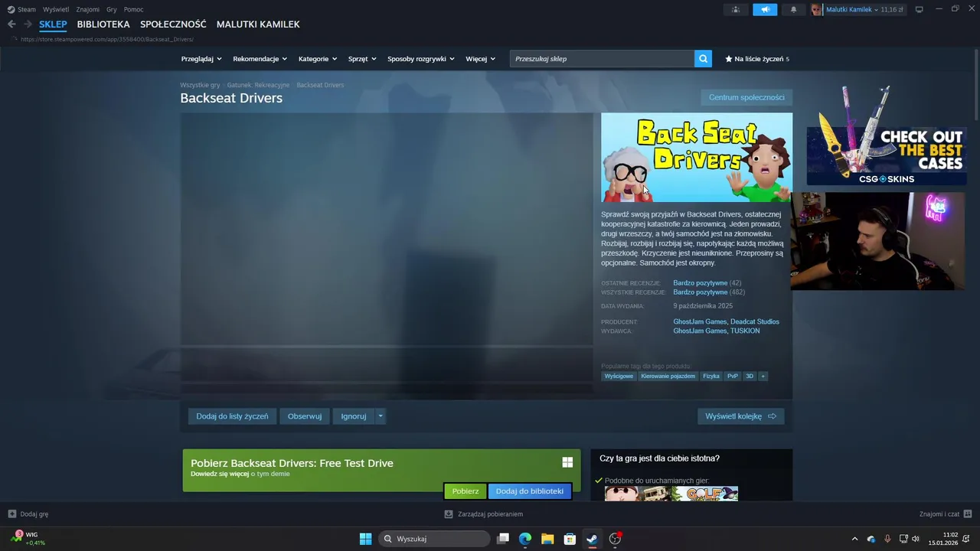The height and width of the screenshot is (551, 980).
Task: Open the WIG stocks widget
Action: [28, 539]
